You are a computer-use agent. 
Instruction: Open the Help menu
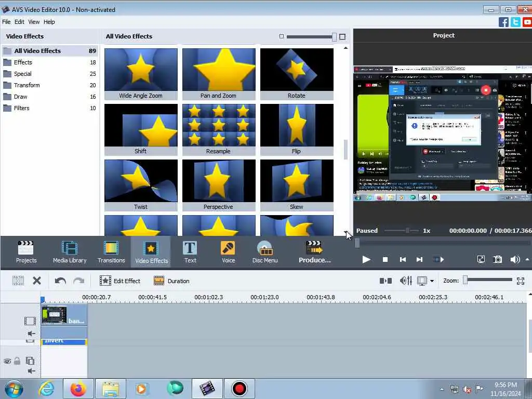coord(49,22)
